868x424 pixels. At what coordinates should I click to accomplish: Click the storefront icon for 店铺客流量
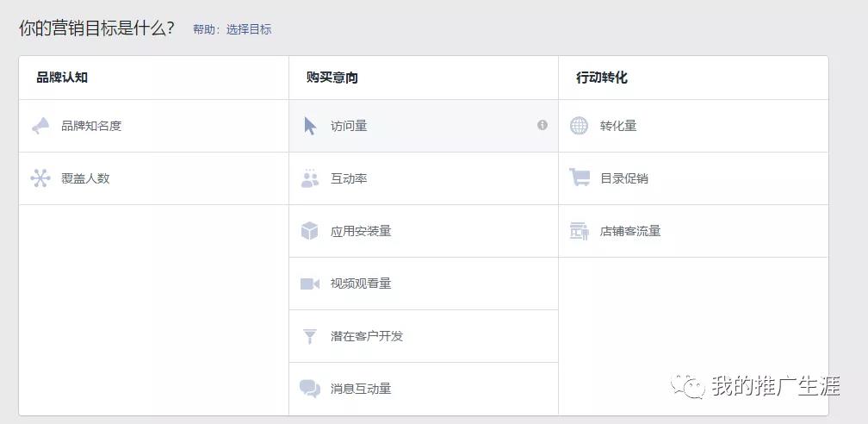click(x=580, y=231)
